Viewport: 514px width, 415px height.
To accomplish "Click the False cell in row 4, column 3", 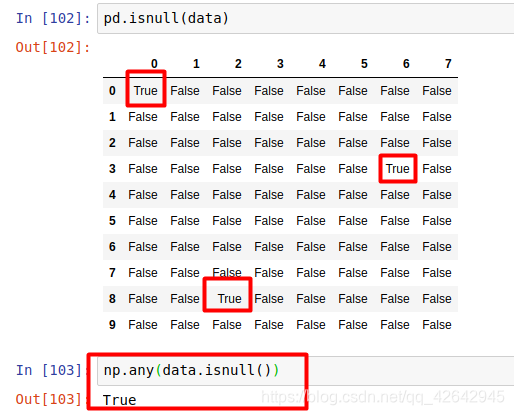I will (x=269, y=195).
